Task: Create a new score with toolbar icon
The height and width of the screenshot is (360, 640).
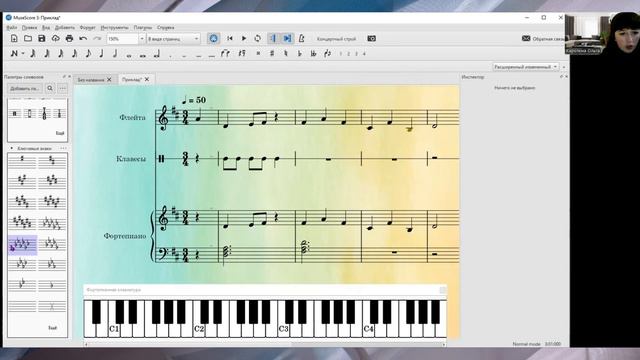Action: click(x=14, y=39)
